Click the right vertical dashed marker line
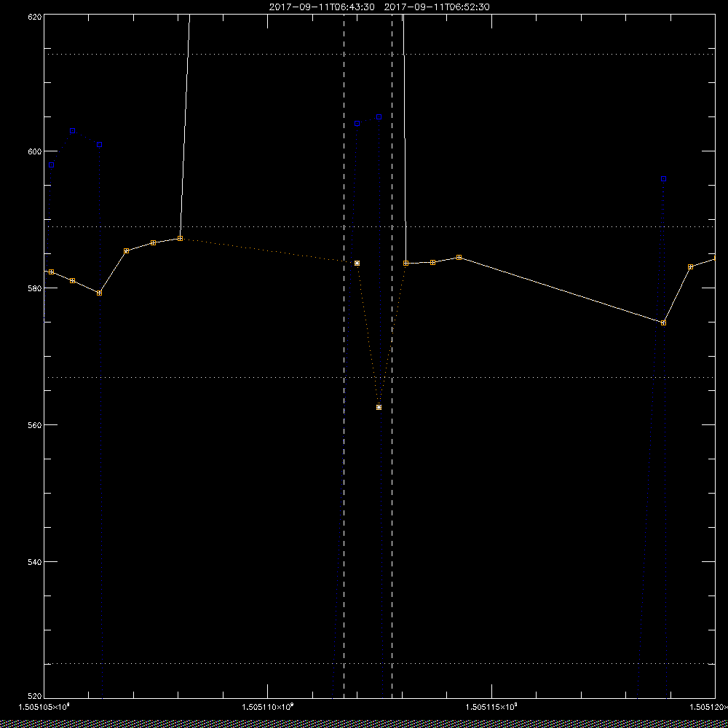The image size is (728, 728). tap(392, 356)
